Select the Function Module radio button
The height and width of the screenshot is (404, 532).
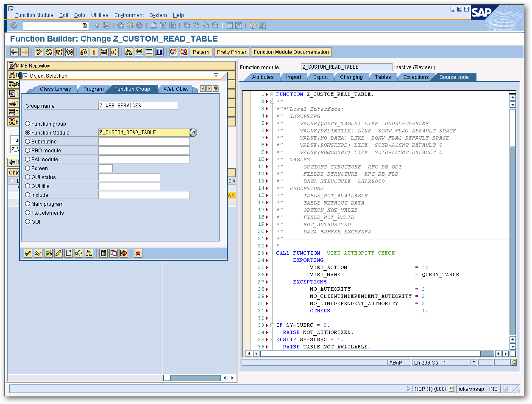coord(28,132)
